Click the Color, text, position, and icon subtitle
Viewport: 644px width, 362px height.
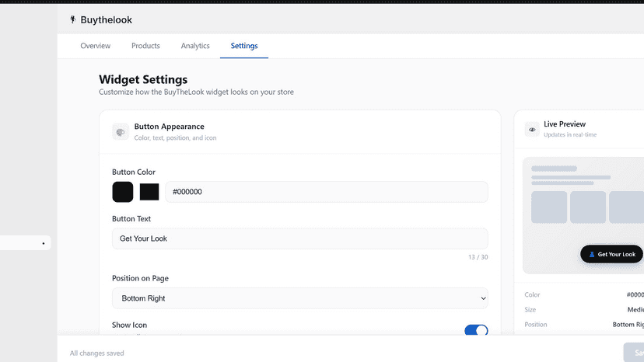tap(175, 138)
